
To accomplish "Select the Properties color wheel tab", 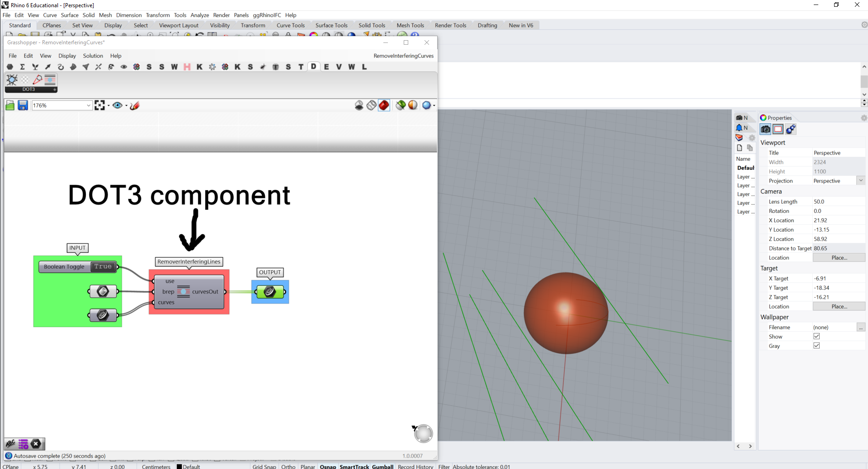I will click(763, 117).
